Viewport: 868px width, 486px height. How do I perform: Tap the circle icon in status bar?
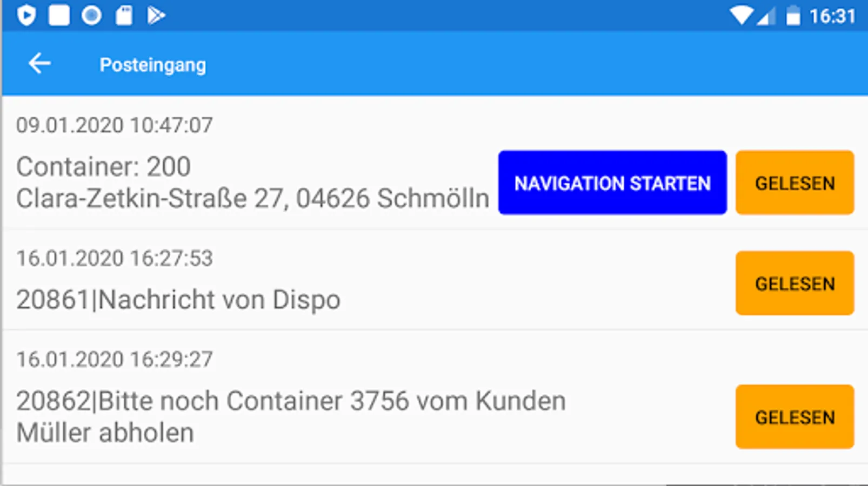91,15
